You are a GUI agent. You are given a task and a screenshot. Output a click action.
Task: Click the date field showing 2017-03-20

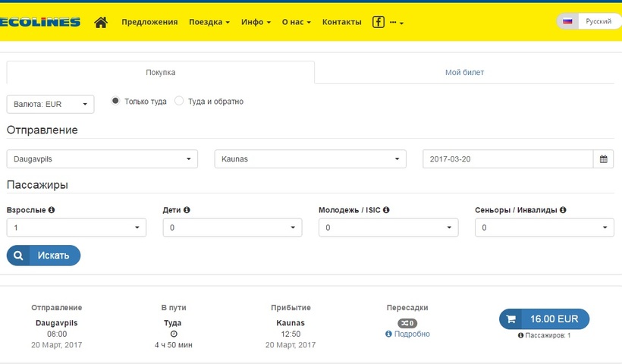point(507,159)
